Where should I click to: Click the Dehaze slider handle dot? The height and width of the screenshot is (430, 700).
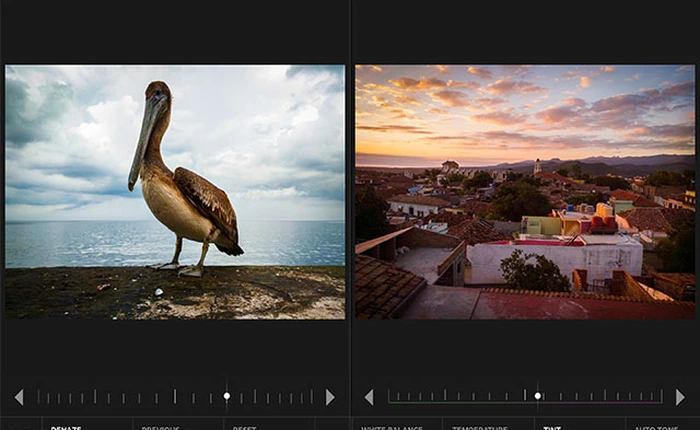(227, 396)
